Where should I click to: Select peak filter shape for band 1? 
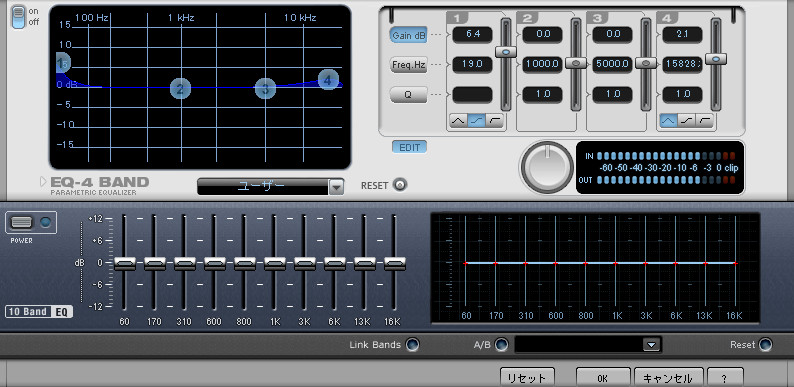pos(458,121)
